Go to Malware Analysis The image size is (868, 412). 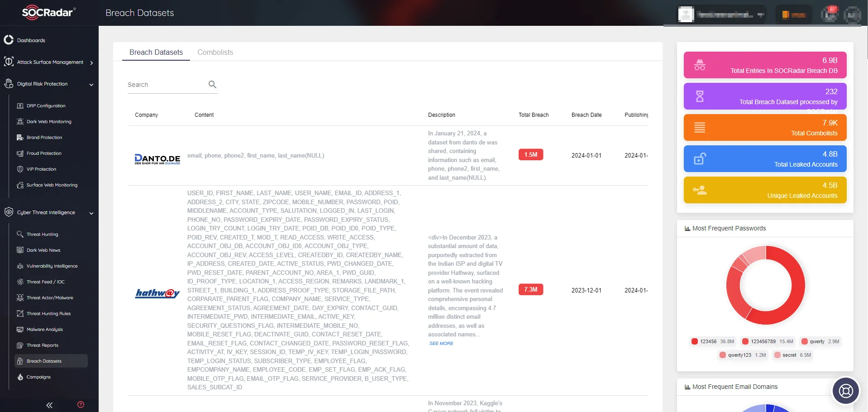(x=44, y=330)
